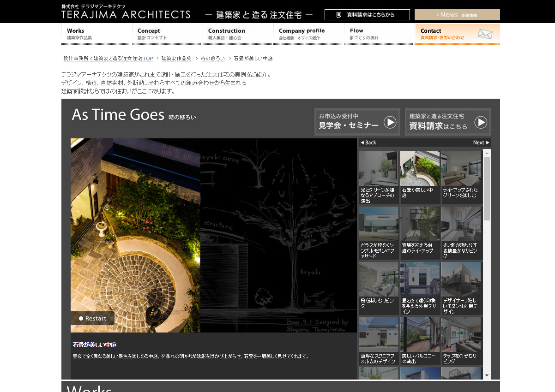Image resolution: width=555 pixels, height=392 pixels.
Task: Click the Terajima Architects logo
Action: click(126, 12)
